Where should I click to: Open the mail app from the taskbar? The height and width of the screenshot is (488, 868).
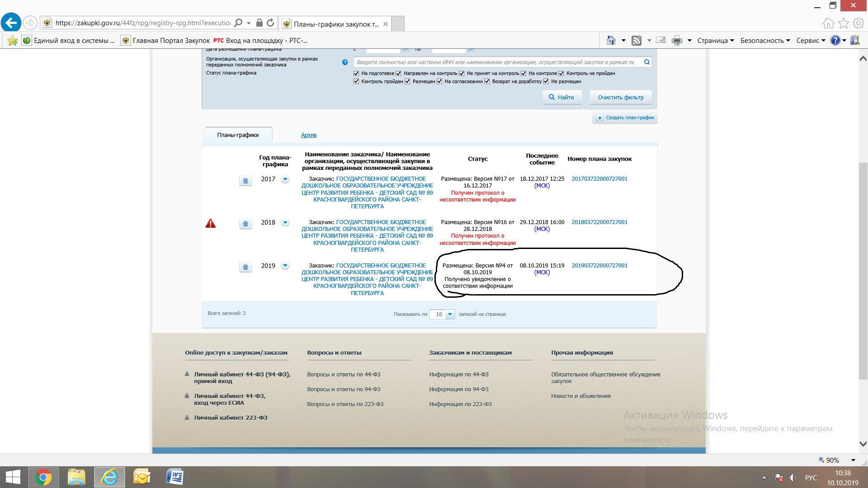click(x=142, y=477)
